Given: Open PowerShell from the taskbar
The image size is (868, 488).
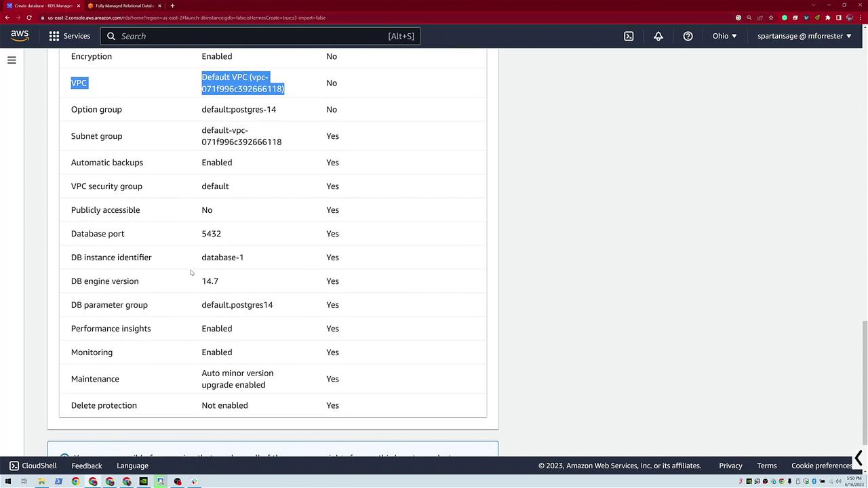Looking at the screenshot, I should click(x=58, y=481).
